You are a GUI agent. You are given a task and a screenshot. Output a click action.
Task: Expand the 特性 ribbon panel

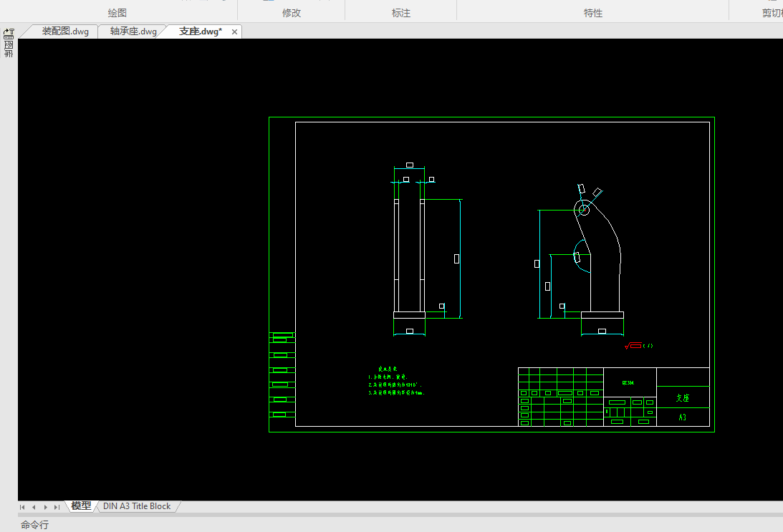[593, 13]
